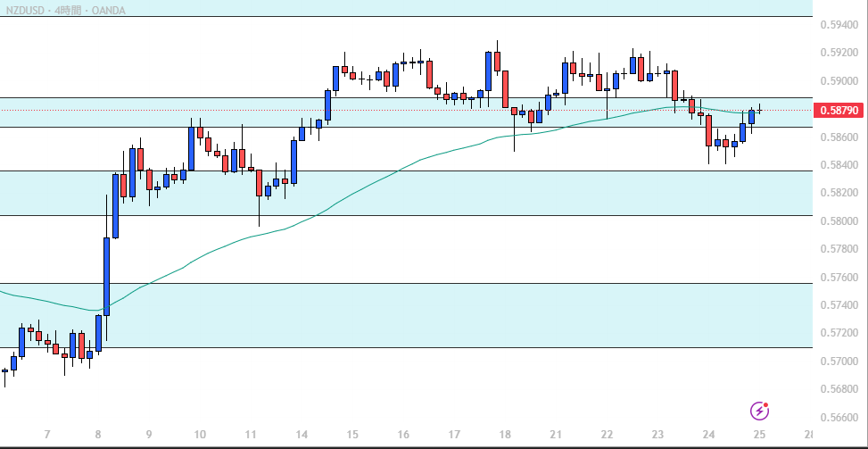Click date label 22 on time axis
The width and height of the screenshot is (868, 449).
click(607, 435)
